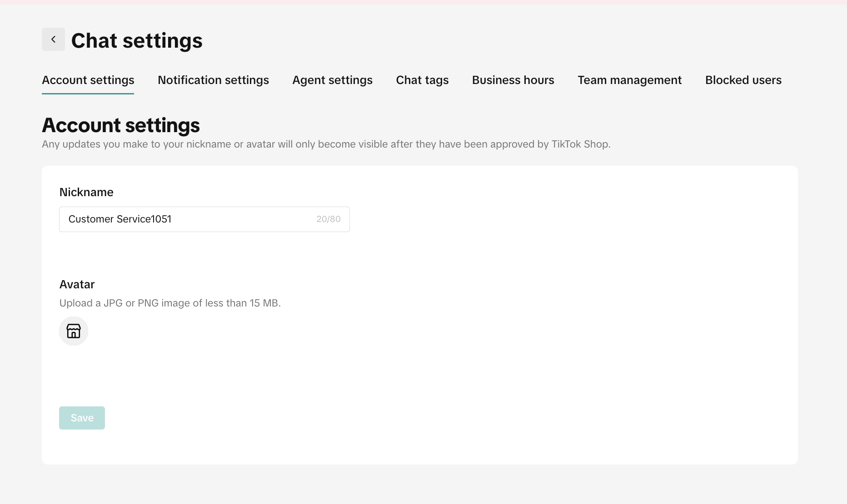Open the Notification settings tab
847x504 pixels.
pos(213,80)
